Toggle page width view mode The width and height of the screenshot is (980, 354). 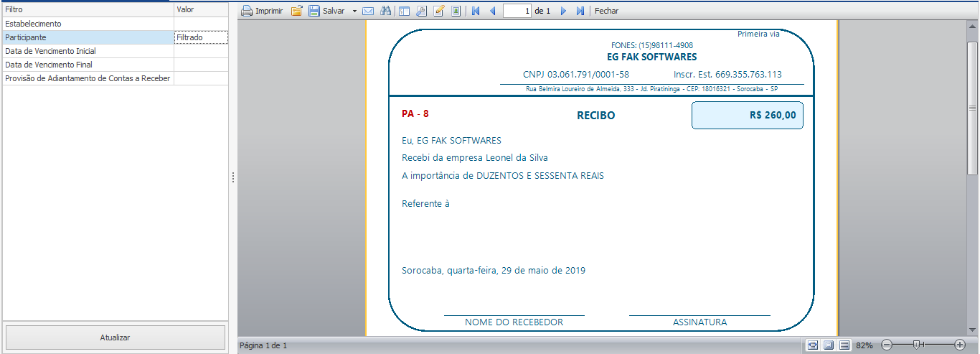click(812, 345)
